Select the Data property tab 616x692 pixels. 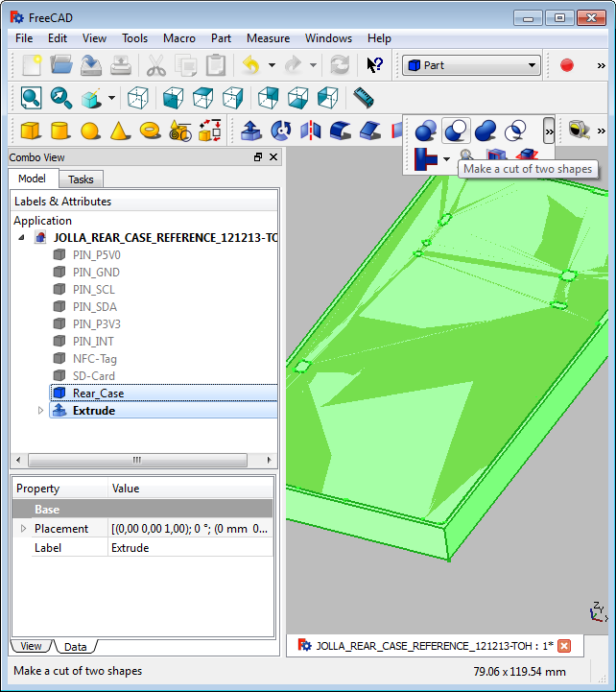point(76,647)
